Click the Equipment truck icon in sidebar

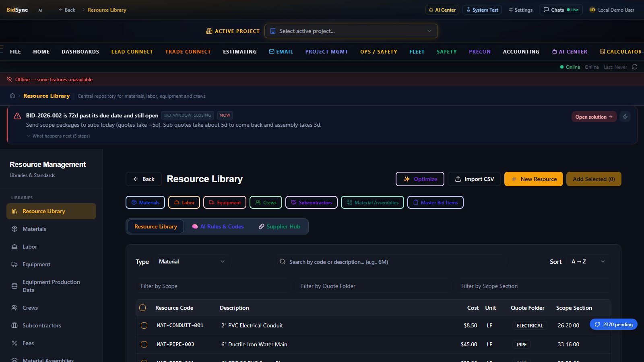pos(14,264)
